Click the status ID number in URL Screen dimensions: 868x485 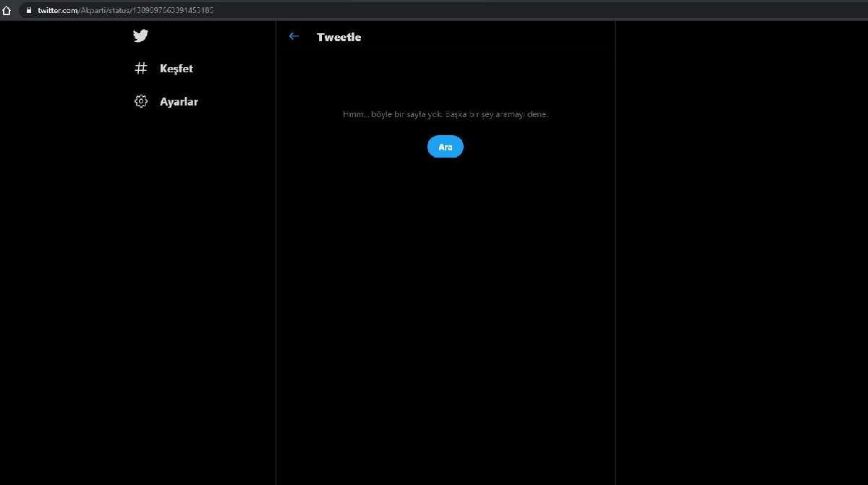(x=172, y=10)
